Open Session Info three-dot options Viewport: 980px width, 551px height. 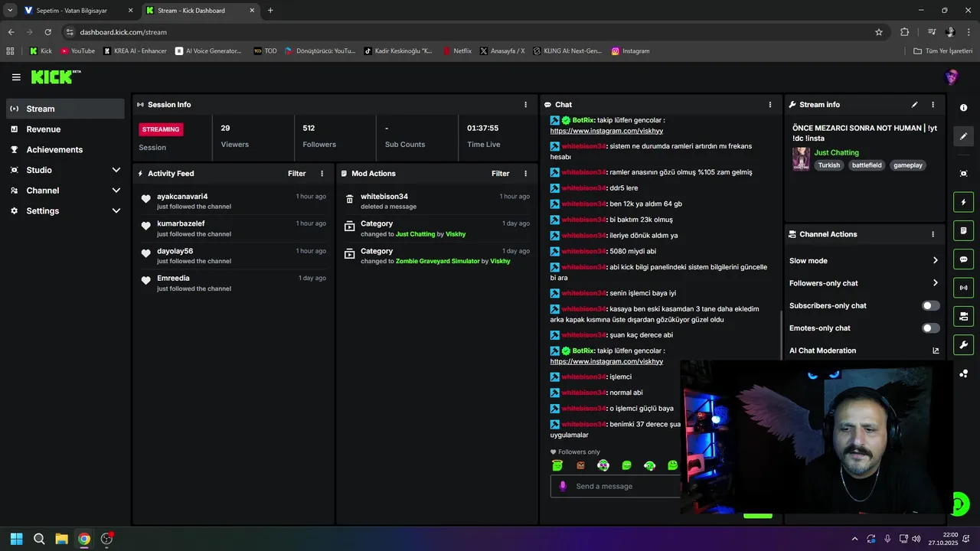[x=525, y=105]
